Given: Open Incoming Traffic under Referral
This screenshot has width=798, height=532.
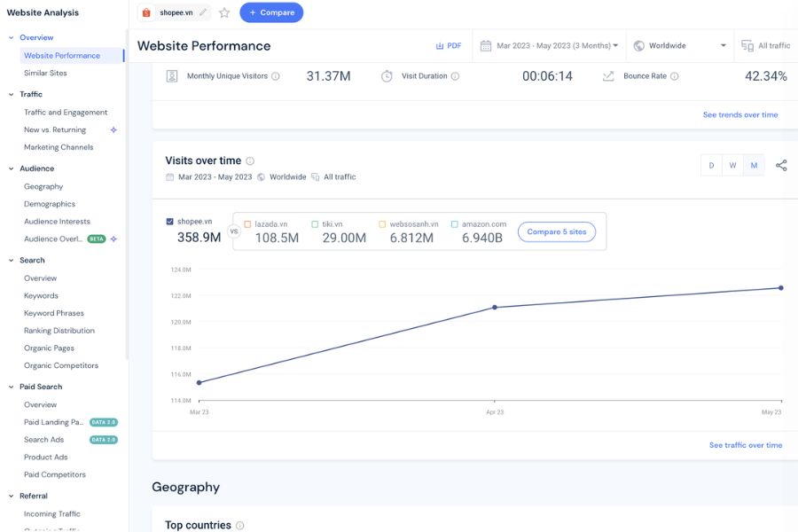Looking at the screenshot, I should pyautogui.click(x=52, y=514).
